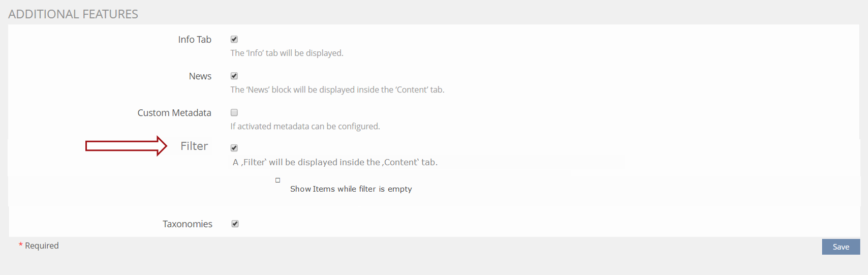Image resolution: width=868 pixels, height=275 pixels.
Task: Click the Info Tab label
Action: tap(195, 40)
